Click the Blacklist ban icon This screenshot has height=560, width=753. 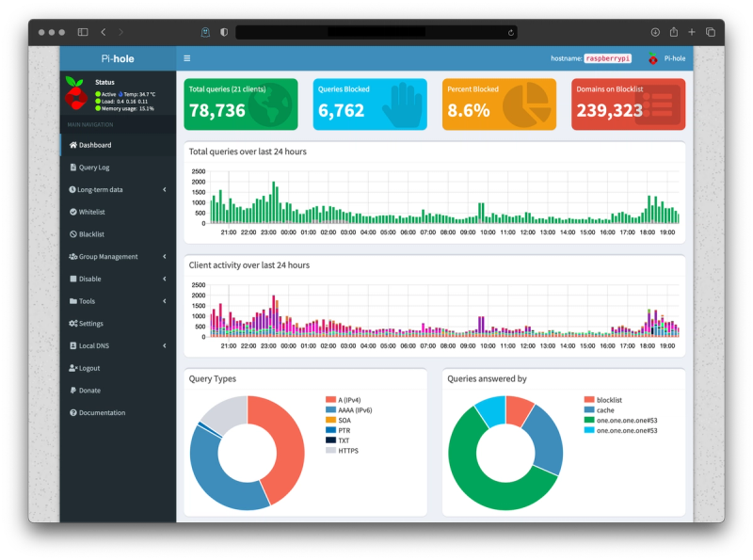tap(73, 234)
